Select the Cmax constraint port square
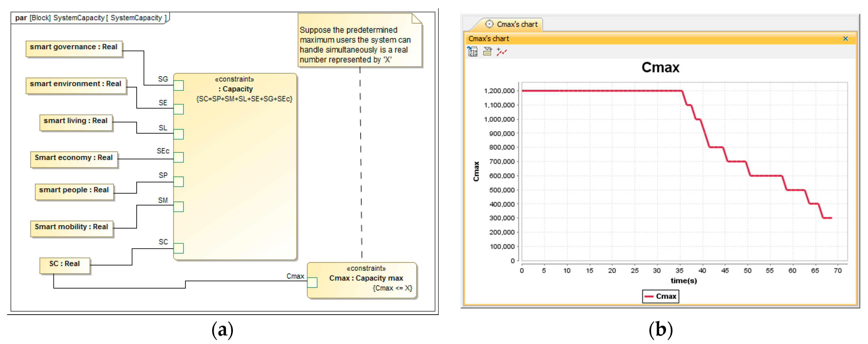The width and height of the screenshot is (868, 344). 312,282
